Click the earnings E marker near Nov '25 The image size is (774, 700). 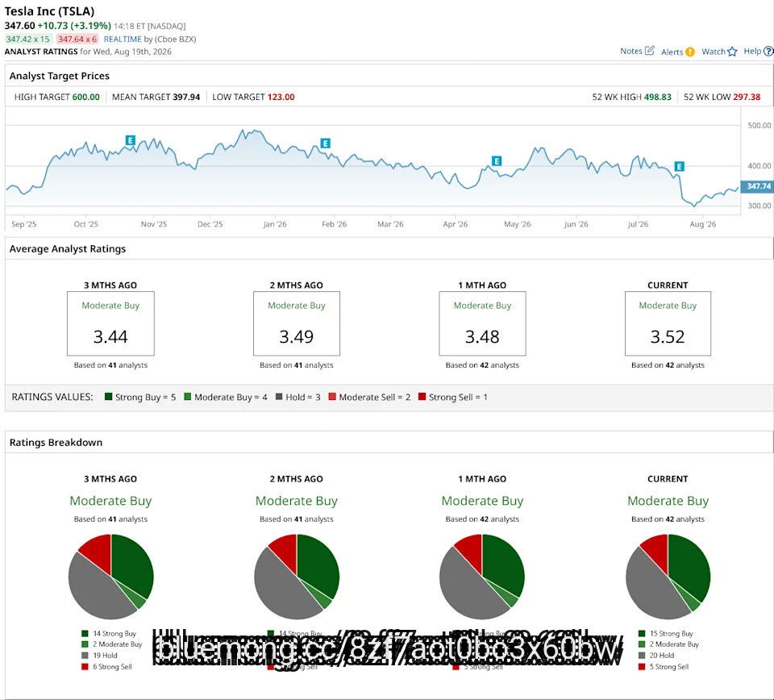click(131, 140)
